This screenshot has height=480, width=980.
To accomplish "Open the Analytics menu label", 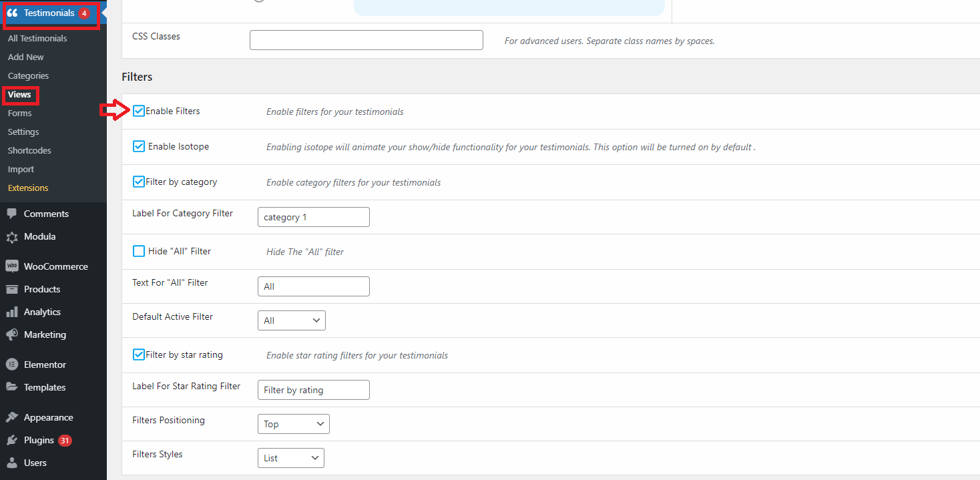I will (x=42, y=312).
